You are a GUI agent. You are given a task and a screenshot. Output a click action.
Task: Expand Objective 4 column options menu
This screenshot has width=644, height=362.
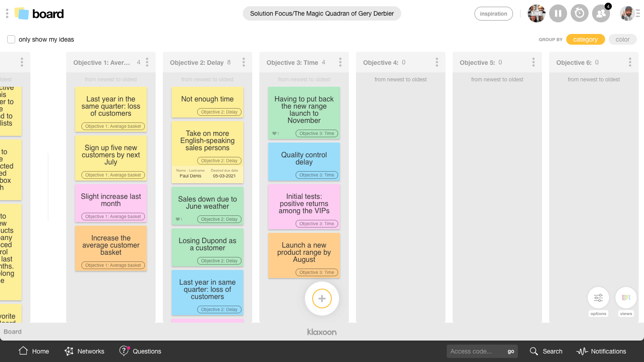[x=437, y=63]
